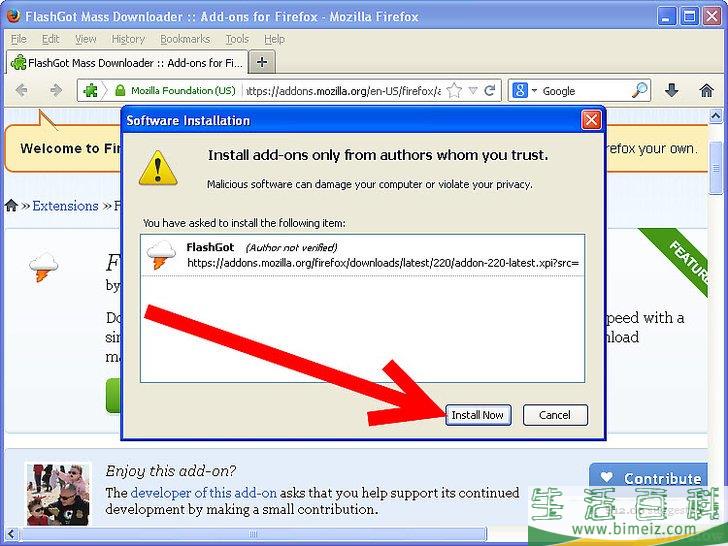Click the FlashGot add-on icon on the webpage
The width and height of the screenshot is (728, 546).
coord(44,267)
